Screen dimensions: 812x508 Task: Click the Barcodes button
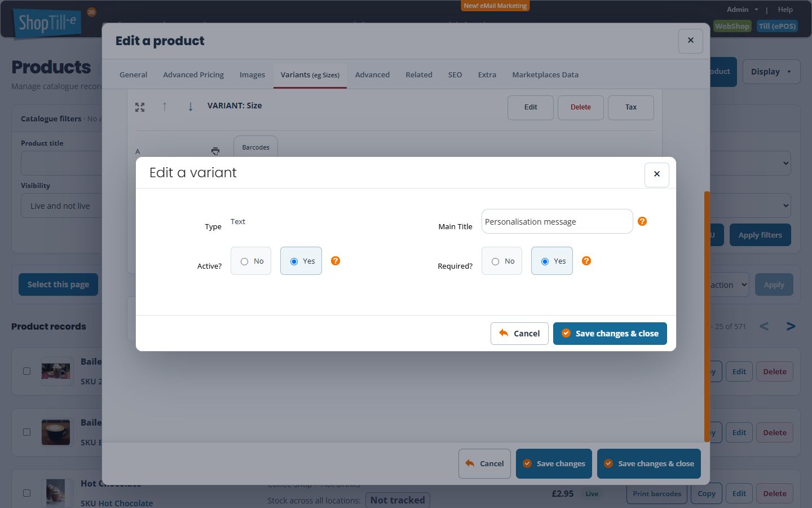coord(255,147)
